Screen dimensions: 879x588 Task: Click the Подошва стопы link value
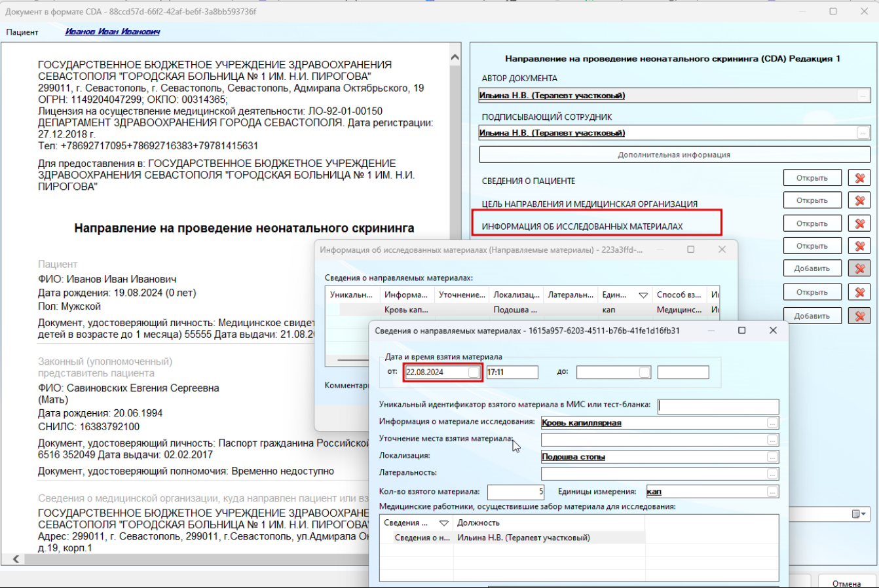tap(574, 457)
